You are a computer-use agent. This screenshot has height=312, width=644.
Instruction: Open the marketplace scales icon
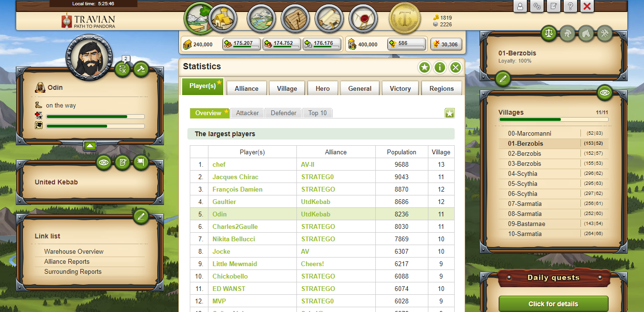[549, 33]
